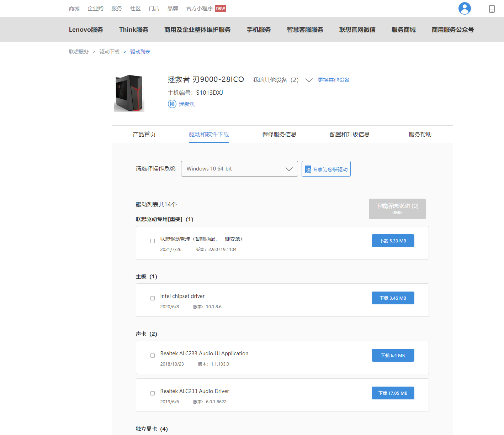Check Realtek ALC233 Audio Driver checkbox
Image resolution: width=504 pixels, height=435 pixels.
point(153,393)
